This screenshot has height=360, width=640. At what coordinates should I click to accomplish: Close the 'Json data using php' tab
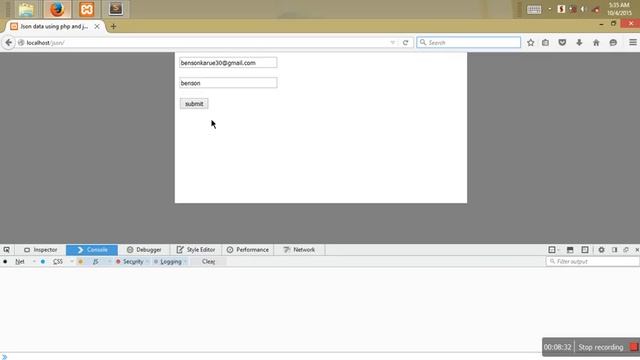coord(97,27)
